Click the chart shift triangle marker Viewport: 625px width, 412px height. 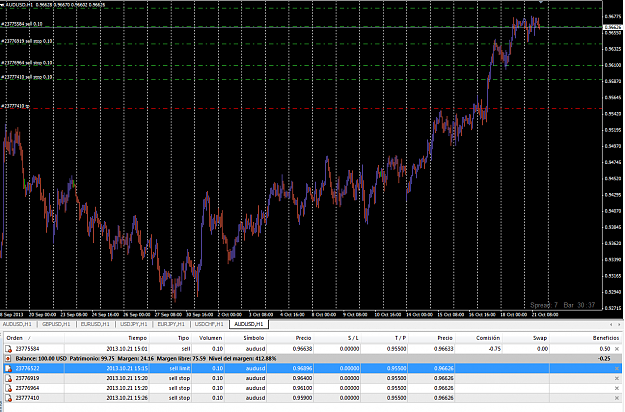[540, 2]
